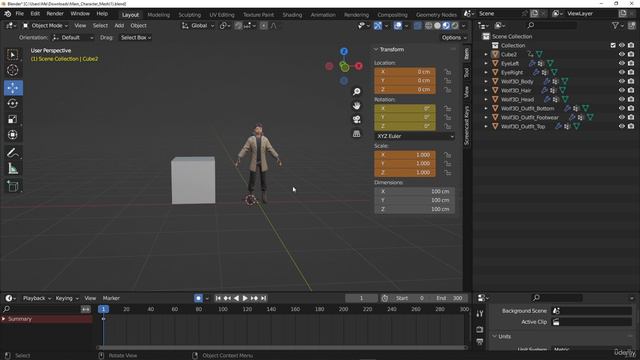This screenshot has width=640, height=360.
Task: Enable solid viewport shading
Action: (437, 26)
